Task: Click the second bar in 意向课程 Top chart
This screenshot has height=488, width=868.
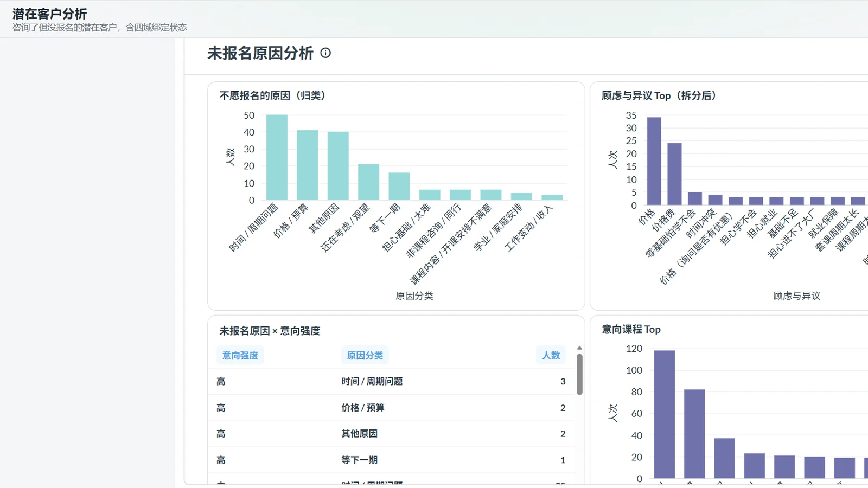Action: [x=694, y=434]
